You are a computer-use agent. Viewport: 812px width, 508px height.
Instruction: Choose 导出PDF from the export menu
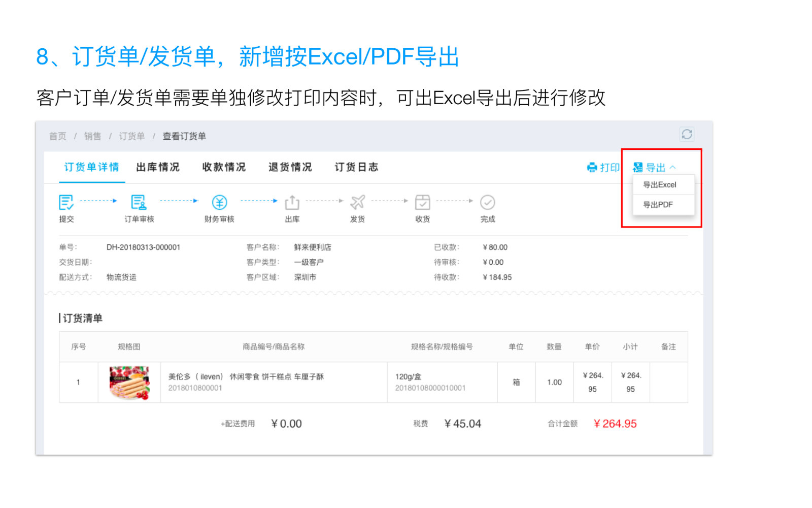point(658,205)
